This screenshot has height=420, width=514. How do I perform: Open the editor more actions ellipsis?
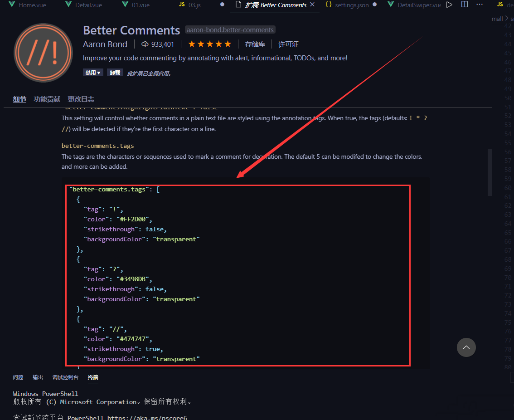(480, 5)
